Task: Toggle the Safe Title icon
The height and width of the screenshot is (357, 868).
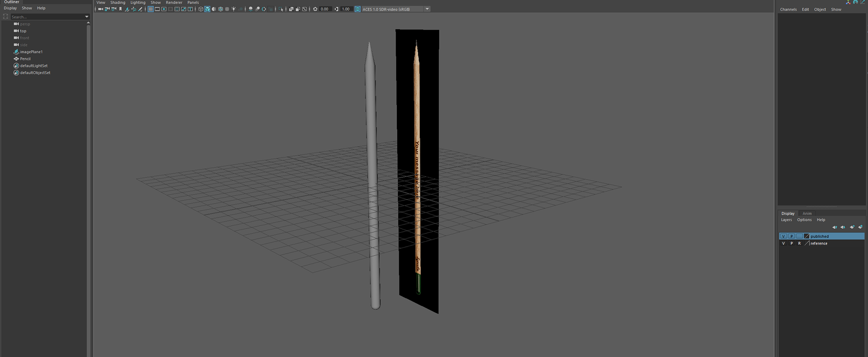Action: [190, 9]
